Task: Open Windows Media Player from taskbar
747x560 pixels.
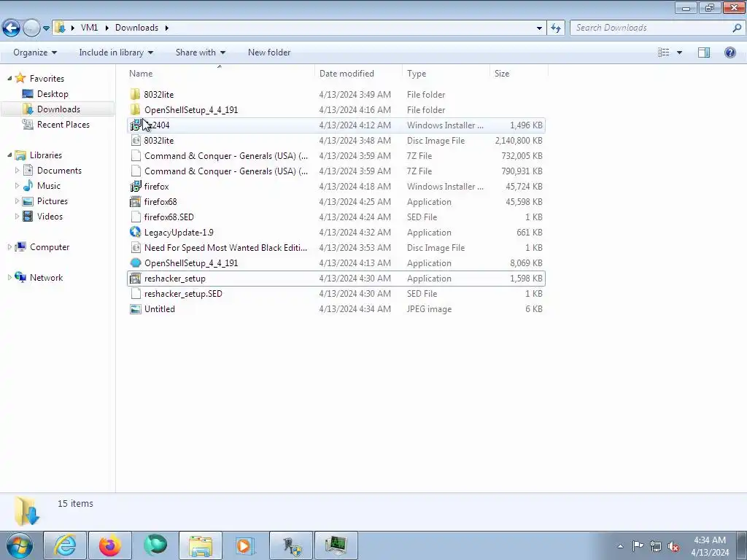Action: [245, 545]
